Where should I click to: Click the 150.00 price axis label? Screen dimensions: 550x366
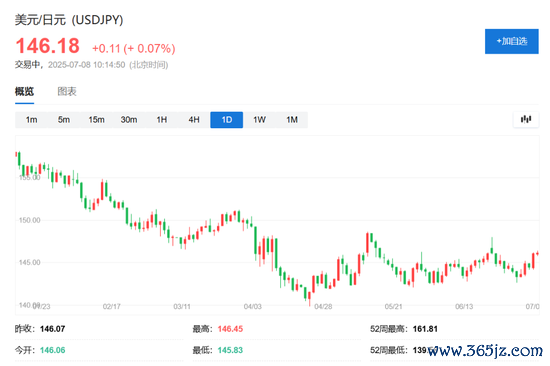pyautogui.click(x=29, y=220)
